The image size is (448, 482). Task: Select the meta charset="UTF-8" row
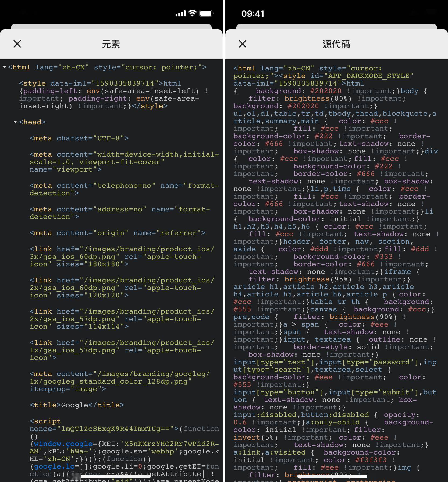(x=79, y=138)
